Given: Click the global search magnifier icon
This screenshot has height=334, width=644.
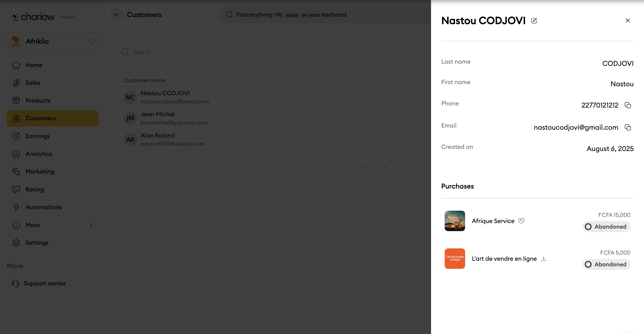Looking at the screenshot, I should pos(230,15).
